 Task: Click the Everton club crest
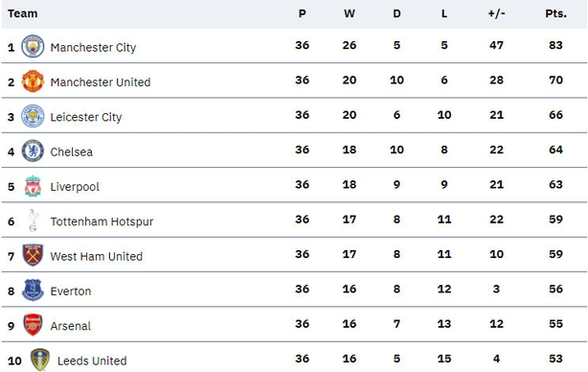(33, 291)
